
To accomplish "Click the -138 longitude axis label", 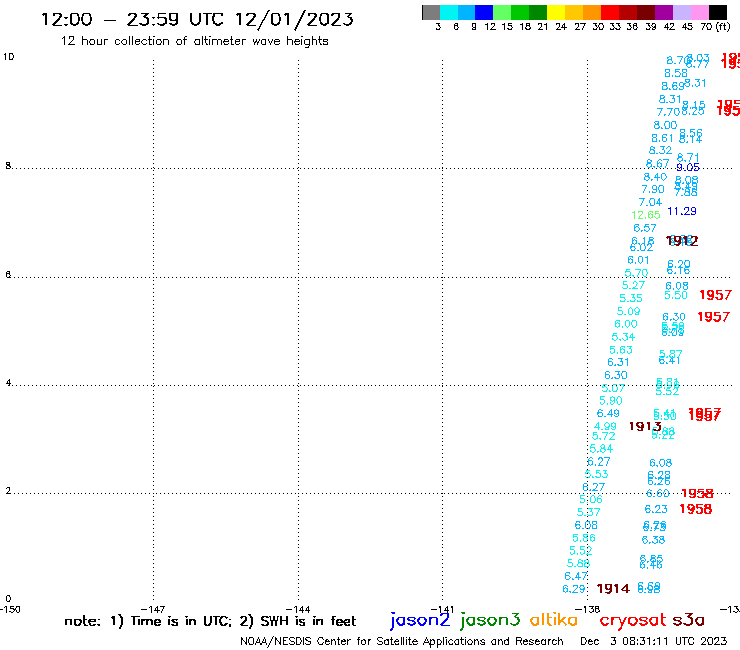I will coord(588,609).
